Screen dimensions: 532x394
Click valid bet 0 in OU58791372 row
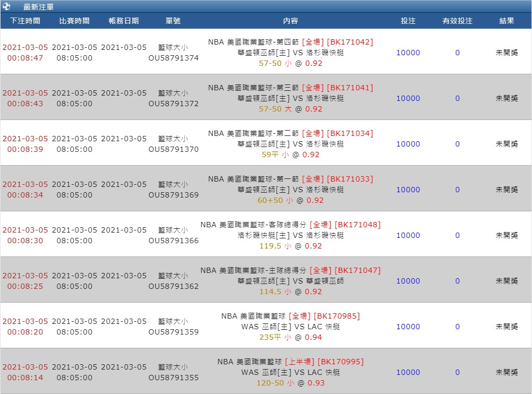pyautogui.click(x=457, y=98)
